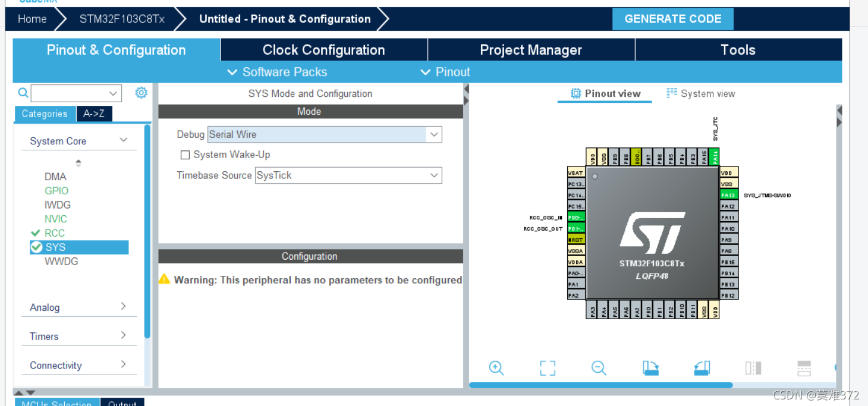Expand the Connectivity category
This screenshot has height=406, width=868.
124,364
